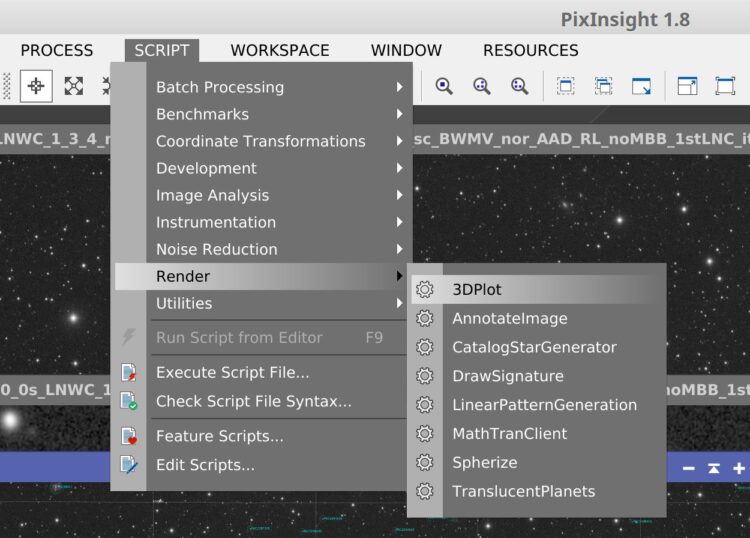Select the Render submenu entry

[x=261, y=276]
